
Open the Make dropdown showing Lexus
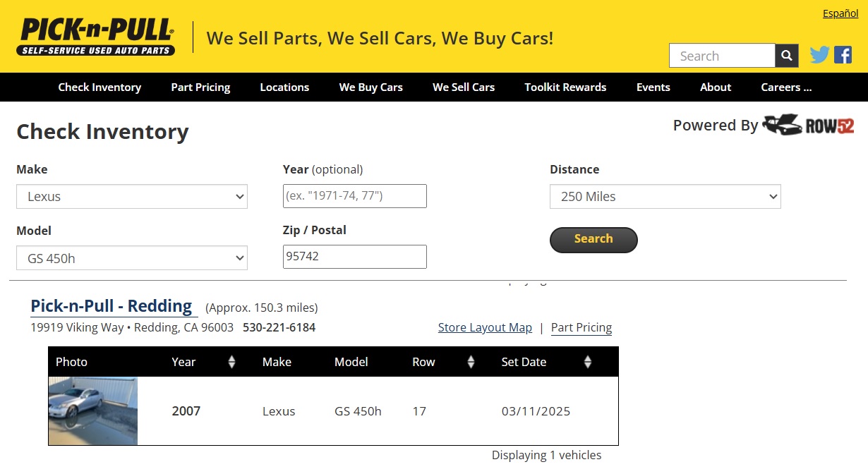coord(132,197)
